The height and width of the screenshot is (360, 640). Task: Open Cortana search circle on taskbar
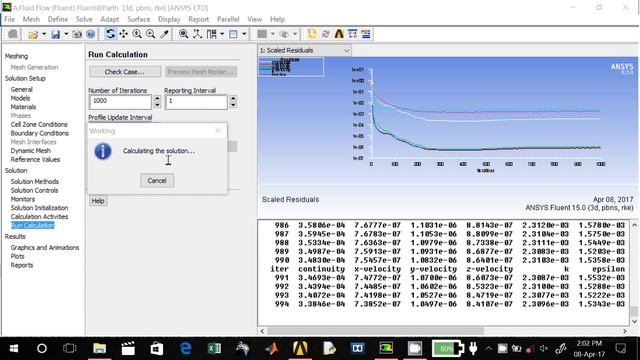[x=42, y=348]
